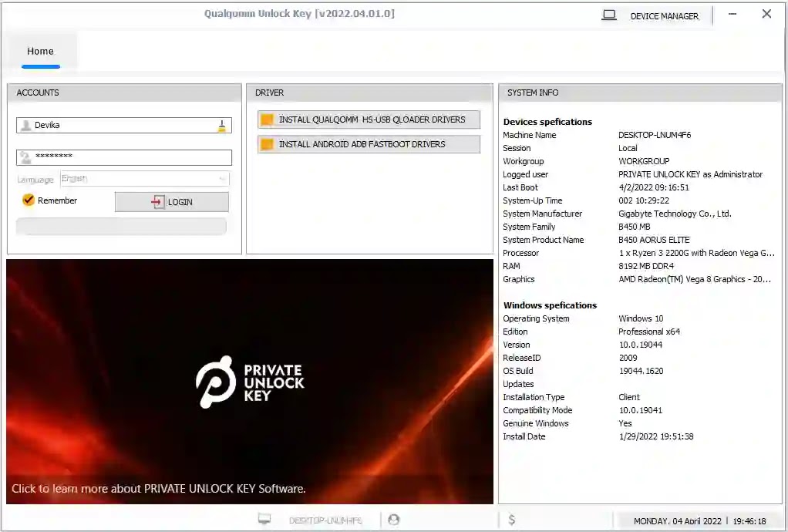
Task: Click DESKTOP-LNUM4F6 in the status bar
Action: pos(325,520)
